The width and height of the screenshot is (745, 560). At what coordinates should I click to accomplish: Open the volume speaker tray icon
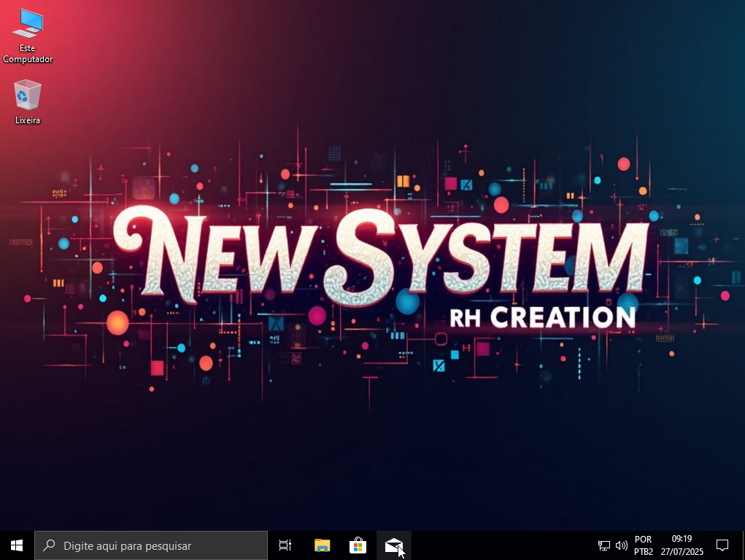(622, 545)
